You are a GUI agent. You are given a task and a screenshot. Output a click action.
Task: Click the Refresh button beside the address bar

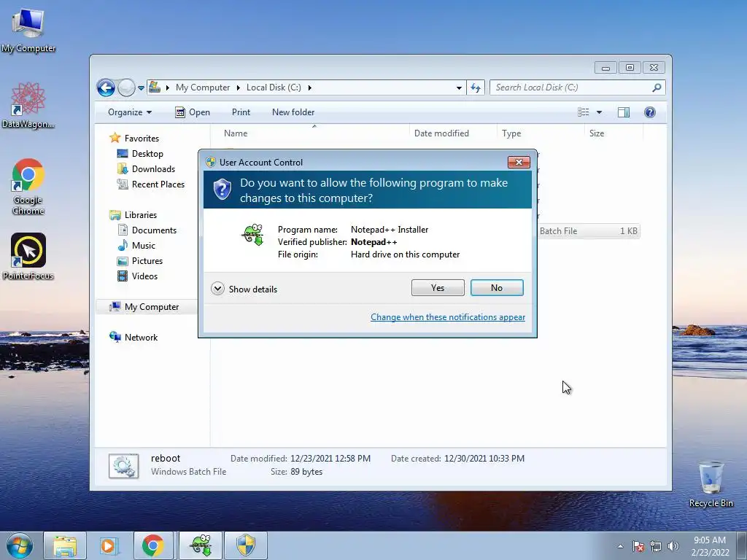point(476,87)
